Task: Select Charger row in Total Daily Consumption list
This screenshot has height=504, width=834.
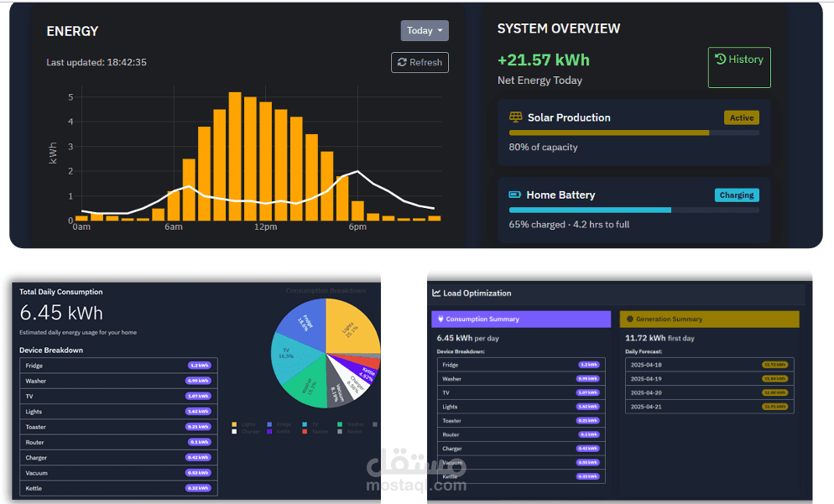Action: [x=118, y=458]
